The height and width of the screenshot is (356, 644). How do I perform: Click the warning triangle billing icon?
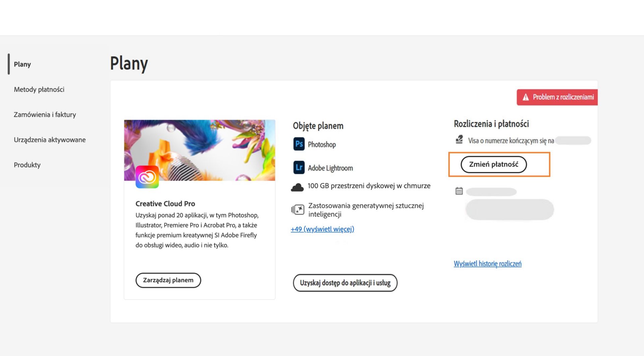point(526,97)
